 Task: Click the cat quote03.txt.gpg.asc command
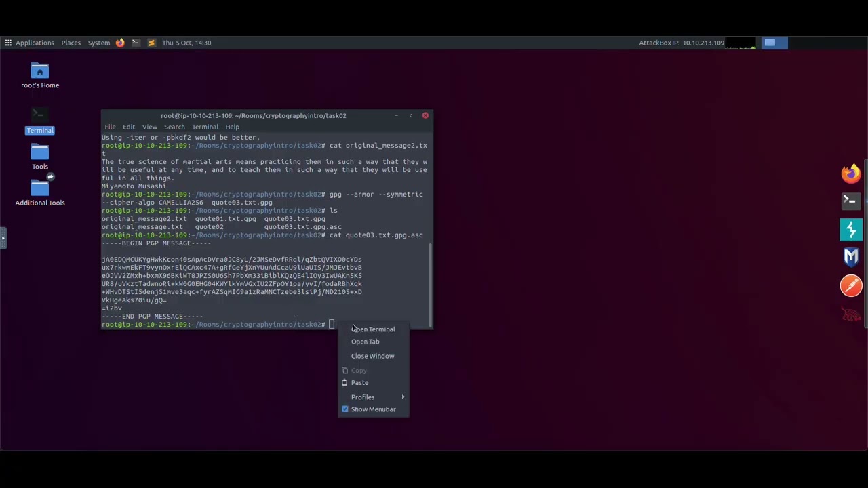pos(376,235)
